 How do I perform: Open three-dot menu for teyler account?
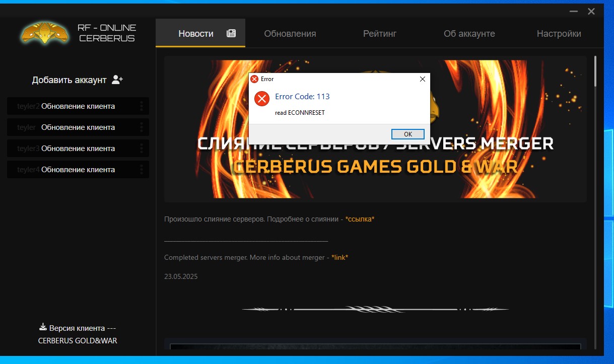click(x=141, y=127)
